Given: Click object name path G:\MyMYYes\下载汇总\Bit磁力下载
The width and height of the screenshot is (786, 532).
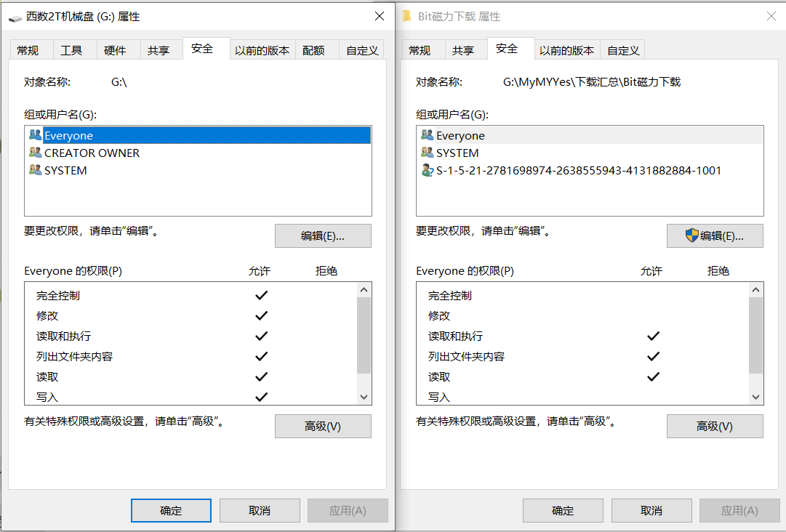Looking at the screenshot, I should (592, 81).
